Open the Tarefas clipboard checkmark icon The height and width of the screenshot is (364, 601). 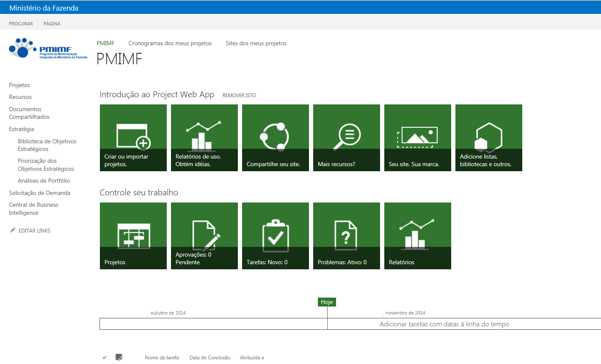(276, 235)
